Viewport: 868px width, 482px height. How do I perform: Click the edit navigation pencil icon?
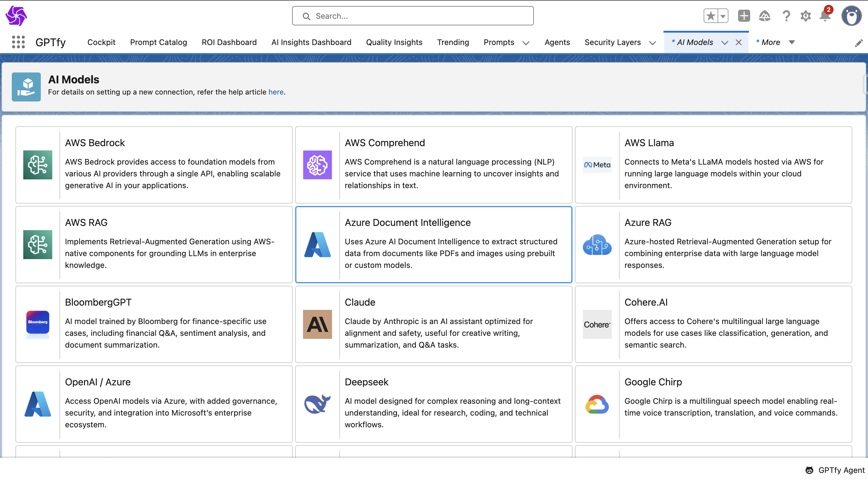pyautogui.click(x=859, y=43)
